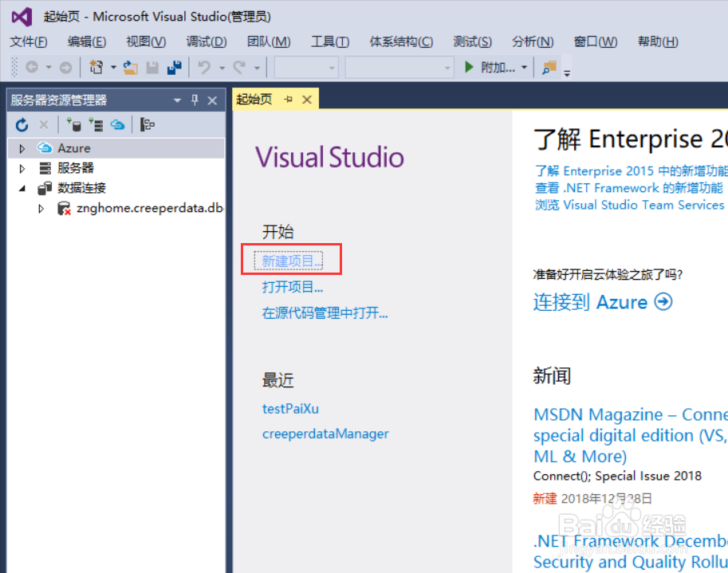Open the 视图(V) menu
The width and height of the screenshot is (728, 573).
[146, 41]
